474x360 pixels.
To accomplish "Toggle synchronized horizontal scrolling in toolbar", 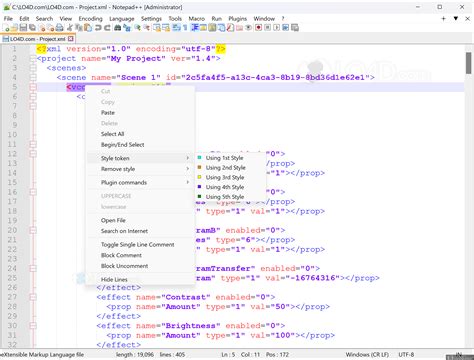I will [x=166, y=28].
